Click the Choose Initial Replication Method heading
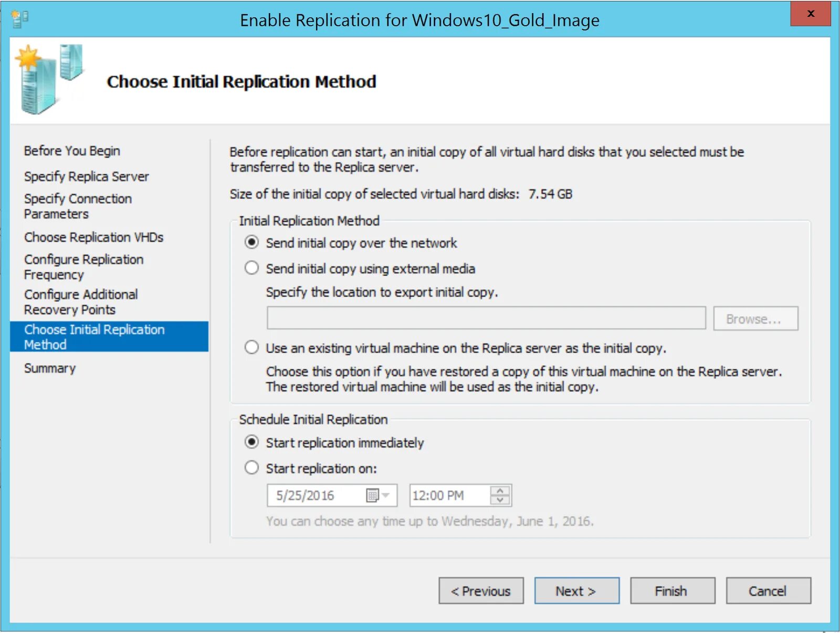The image size is (840, 633). pos(241,82)
